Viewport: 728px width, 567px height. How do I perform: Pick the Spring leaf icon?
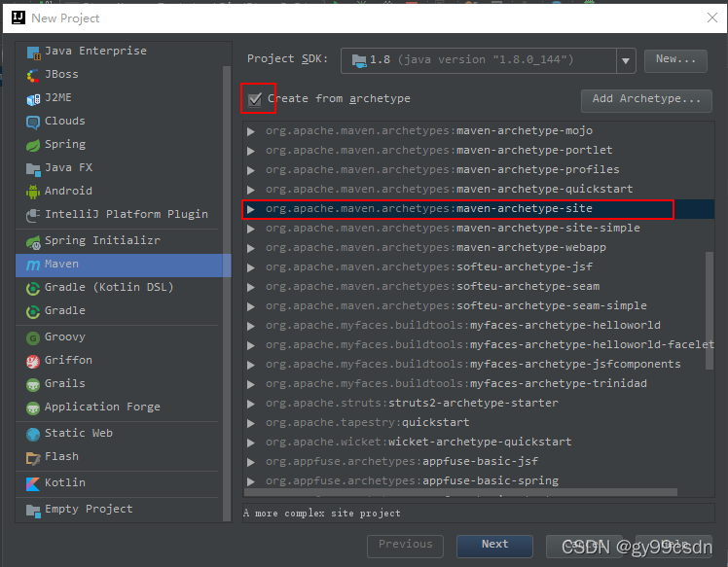tap(33, 145)
